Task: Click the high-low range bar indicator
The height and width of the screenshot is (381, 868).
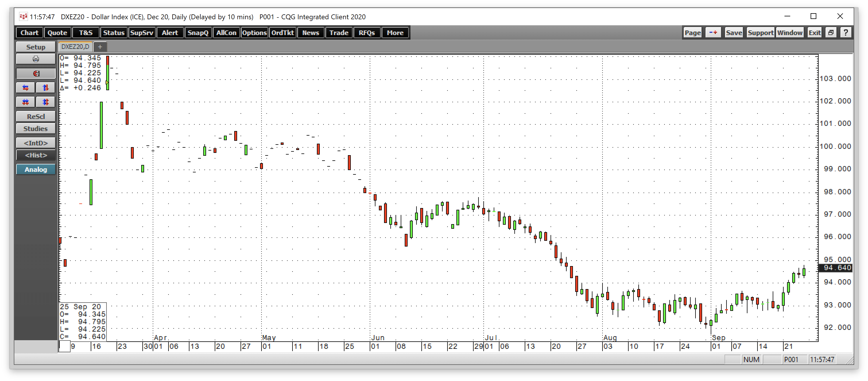Action: [x=107, y=73]
